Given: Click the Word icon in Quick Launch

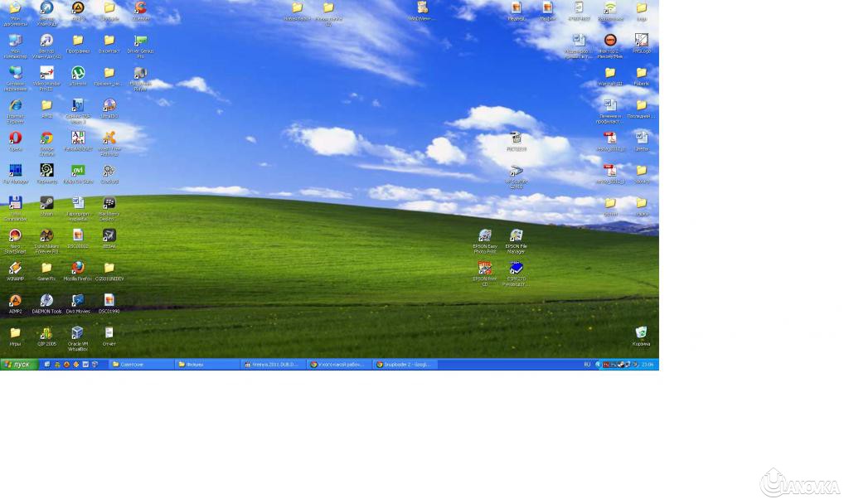Looking at the screenshot, I should [x=85, y=365].
